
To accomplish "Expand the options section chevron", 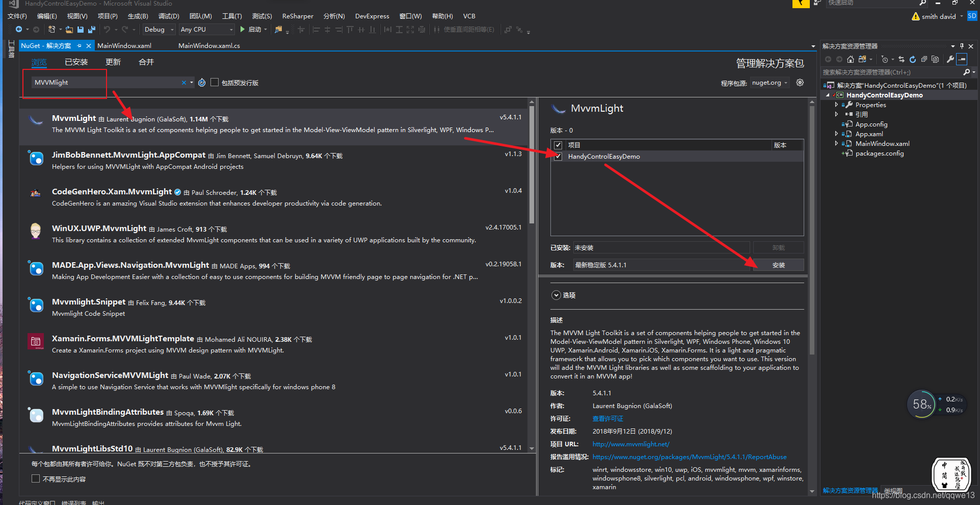I will [x=557, y=295].
